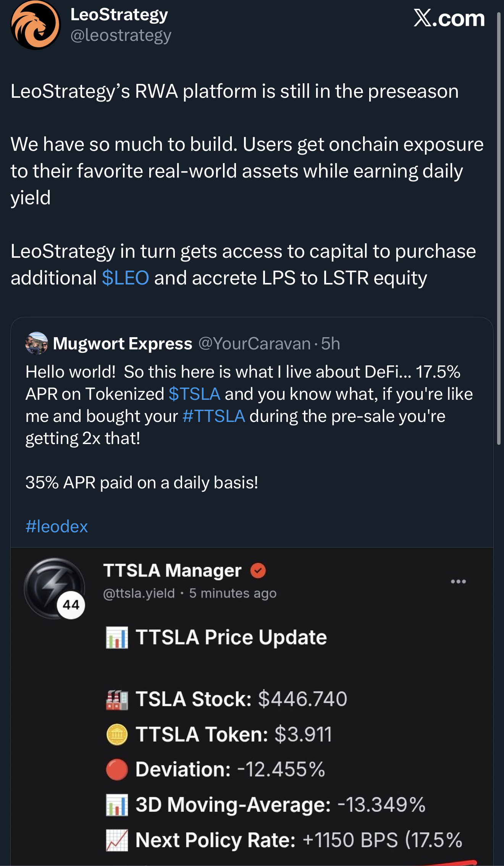The image size is (504, 866).
Task: Click the vertical scrollbar on the right edge
Action: (499, 229)
